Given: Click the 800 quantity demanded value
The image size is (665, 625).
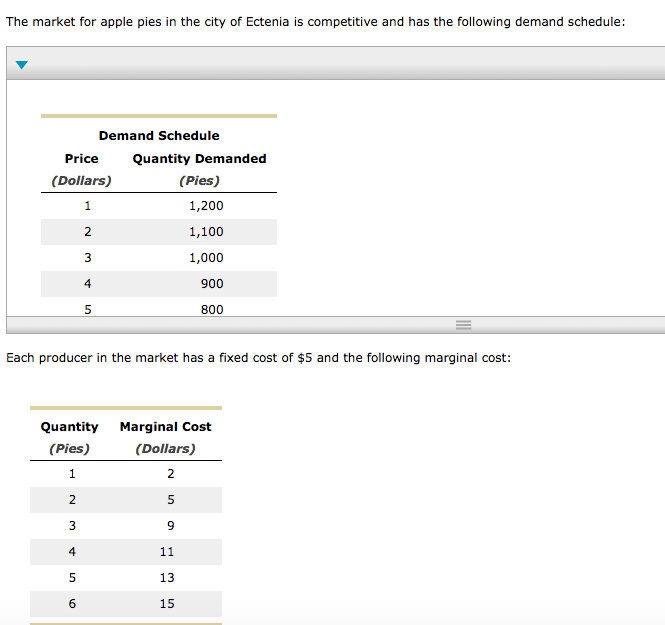Looking at the screenshot, I should click(x=212, y=309).
